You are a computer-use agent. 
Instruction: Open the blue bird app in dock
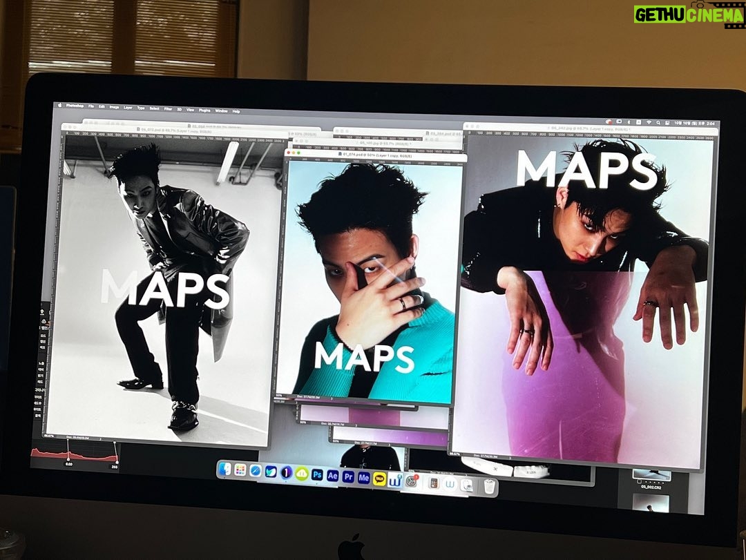[x=271, y=472]
